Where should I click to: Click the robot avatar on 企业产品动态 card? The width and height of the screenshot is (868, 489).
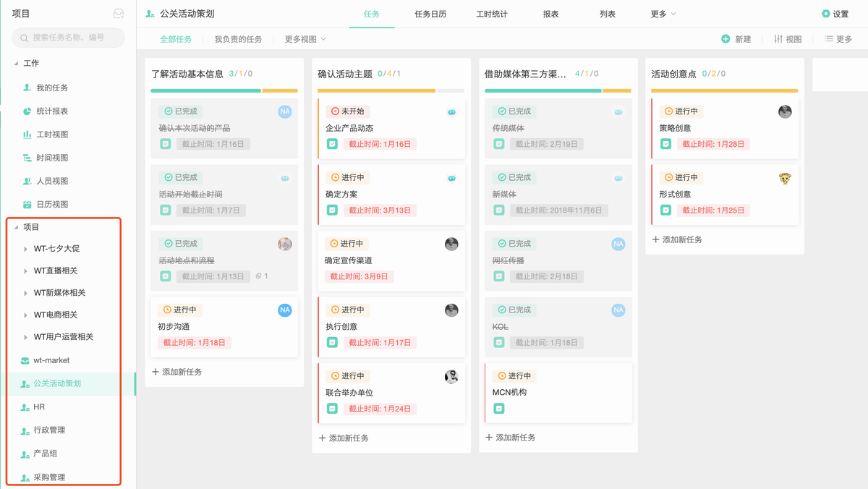451,112
